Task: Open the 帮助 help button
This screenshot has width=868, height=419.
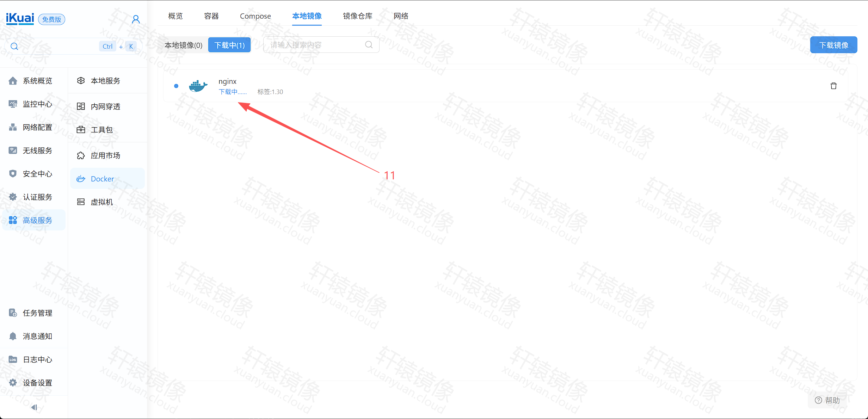Action: tap(827, 400)
